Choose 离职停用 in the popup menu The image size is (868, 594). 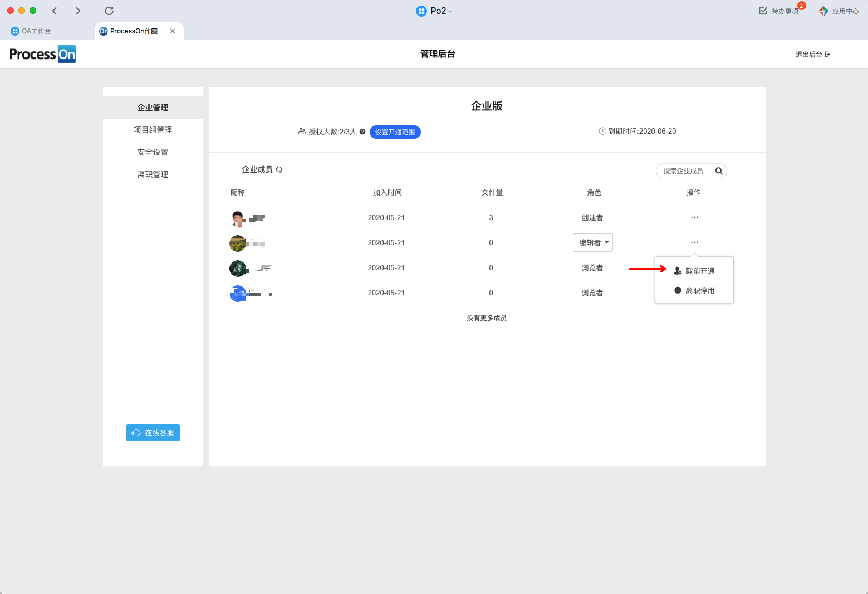tap(694, 290)
